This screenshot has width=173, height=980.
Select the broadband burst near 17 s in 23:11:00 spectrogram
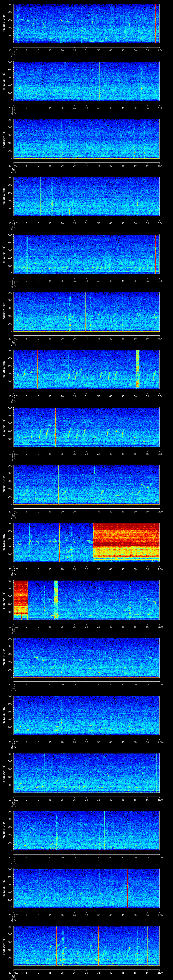[56, 600]
